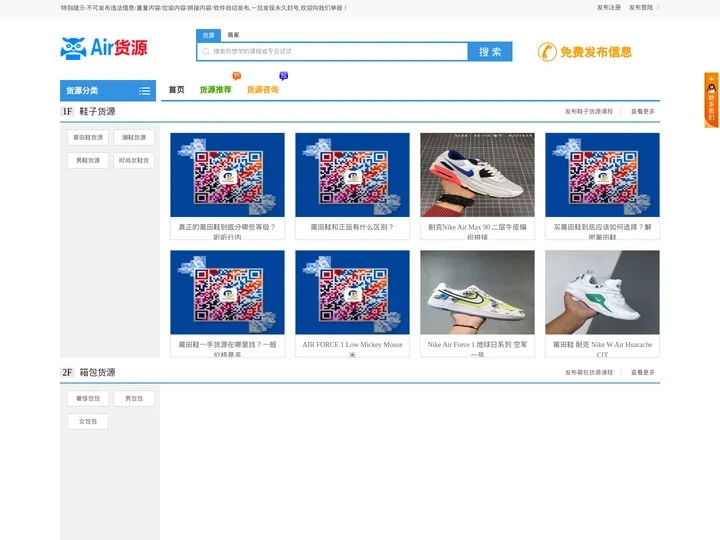The width and height of the screenshot is (720, 540).
Task: Select the 货源 search tab
Action: tap(208, 35)
